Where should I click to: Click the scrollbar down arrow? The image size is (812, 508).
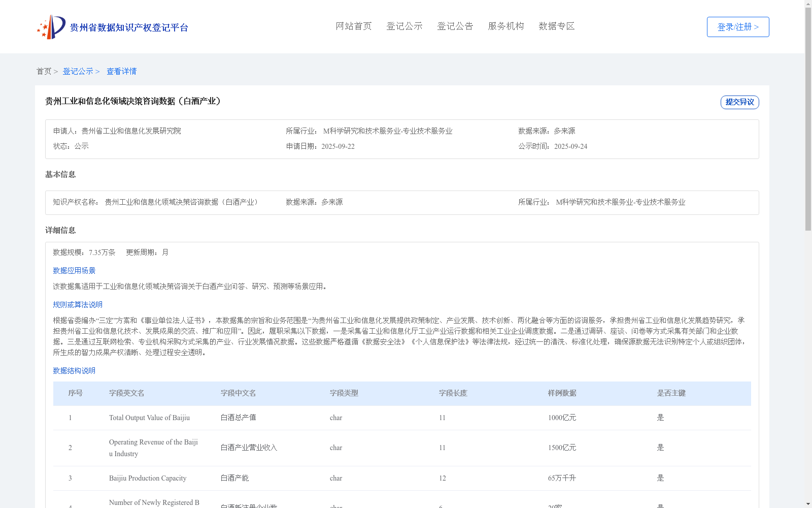808,504
